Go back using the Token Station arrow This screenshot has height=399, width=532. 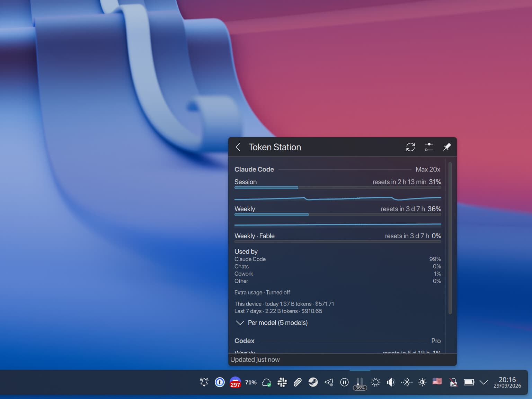click(238, 147)
